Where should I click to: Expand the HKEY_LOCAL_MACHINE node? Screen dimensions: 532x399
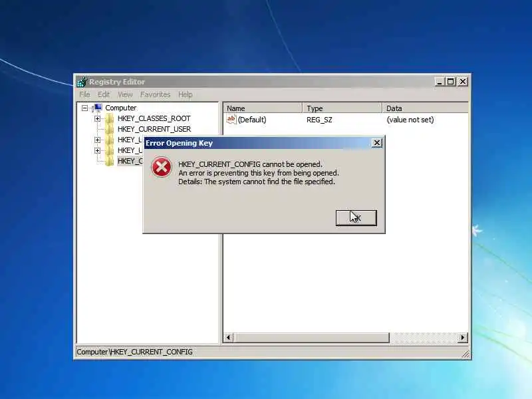point(97,140)
